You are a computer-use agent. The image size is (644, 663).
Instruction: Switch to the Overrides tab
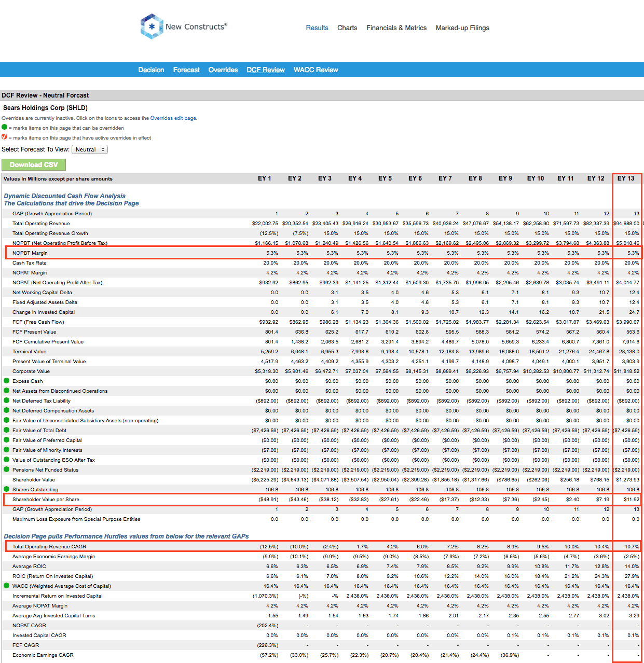(223, 70)
